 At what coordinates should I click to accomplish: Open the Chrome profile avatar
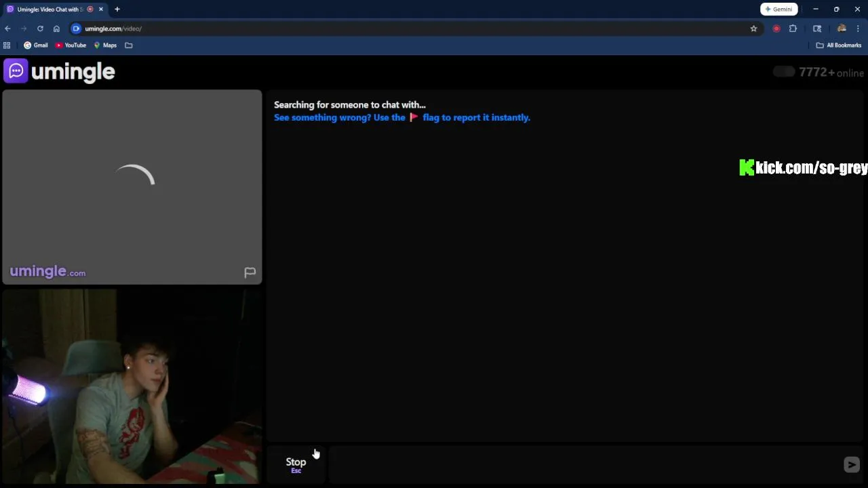pos(842,28)
